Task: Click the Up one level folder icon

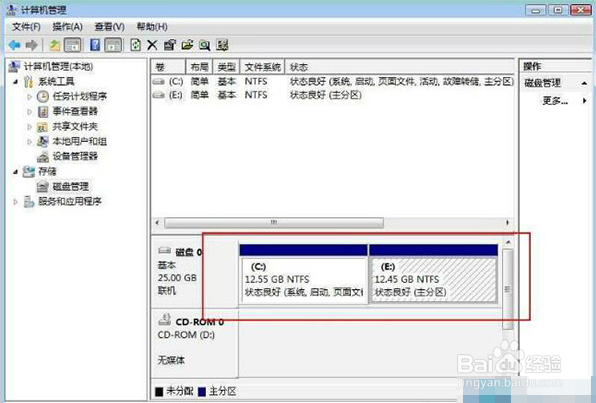Action: point(55,45)
